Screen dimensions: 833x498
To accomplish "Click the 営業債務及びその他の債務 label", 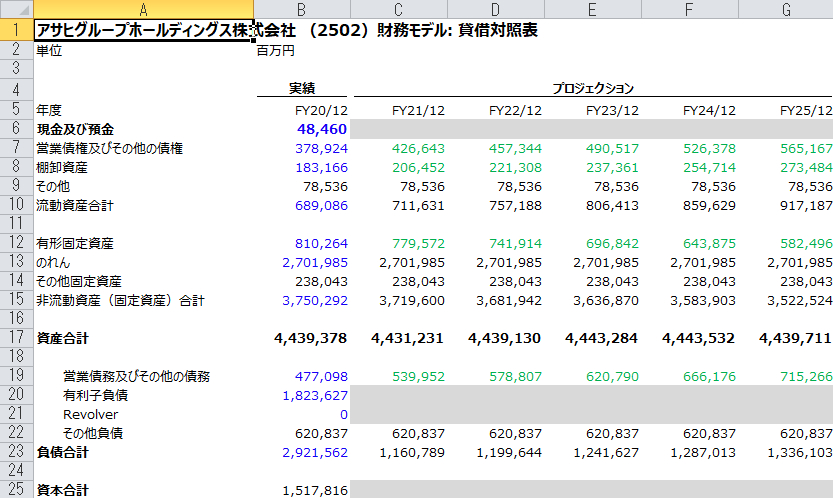I will pos(137,376).
